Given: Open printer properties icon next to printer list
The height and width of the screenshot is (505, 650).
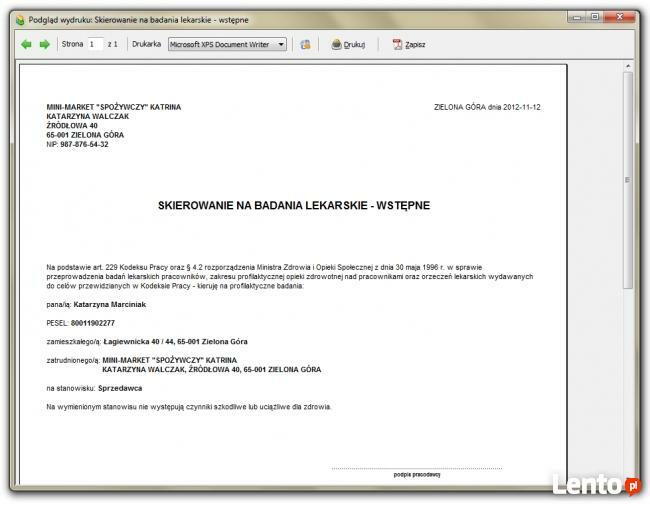Looking at the screenshot, I should pos(306,44).
